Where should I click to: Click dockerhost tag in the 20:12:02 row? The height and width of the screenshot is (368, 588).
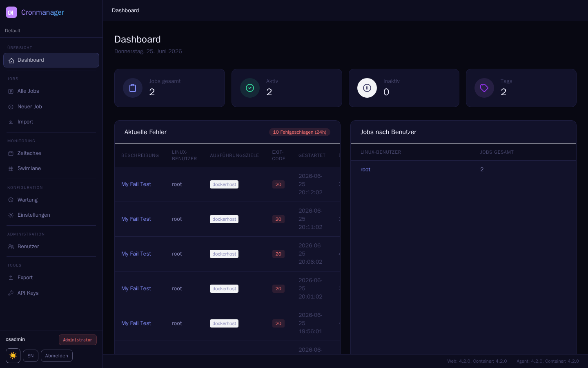click(224, 184)
